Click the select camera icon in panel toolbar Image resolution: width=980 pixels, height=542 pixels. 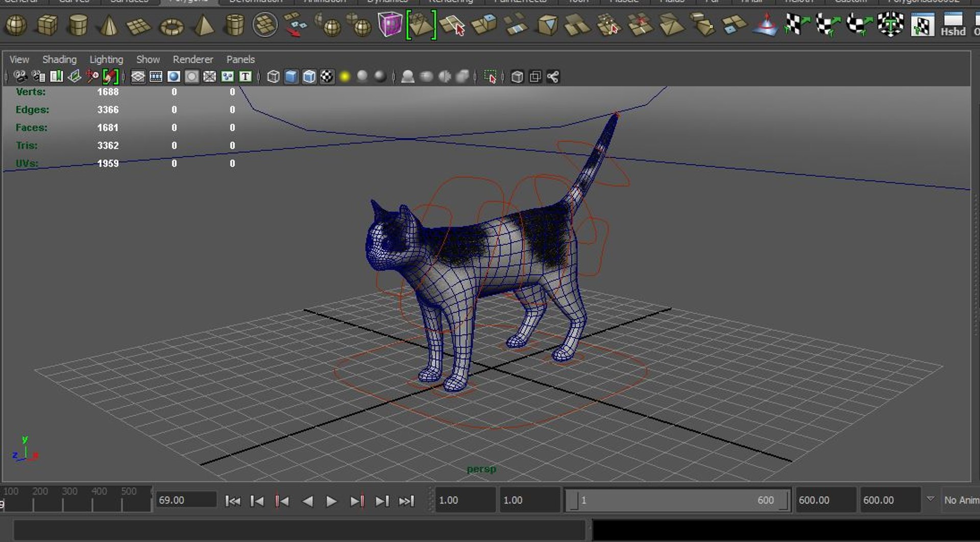coord(20,77)
